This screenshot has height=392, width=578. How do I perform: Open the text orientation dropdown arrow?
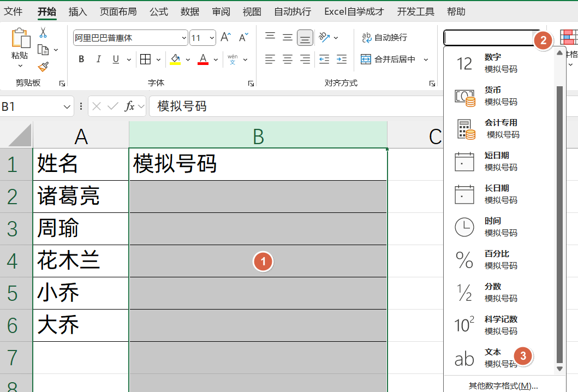tap(336, 38)
